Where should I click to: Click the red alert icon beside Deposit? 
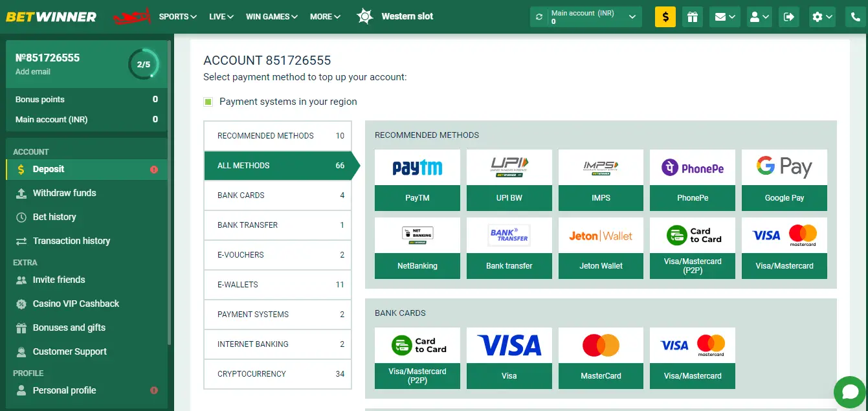click(x=154, y=170)
